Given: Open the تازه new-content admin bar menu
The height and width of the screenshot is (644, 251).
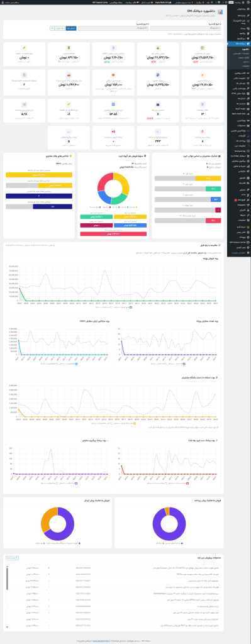Looking at the screenshot, I should [x=210, y=3].
